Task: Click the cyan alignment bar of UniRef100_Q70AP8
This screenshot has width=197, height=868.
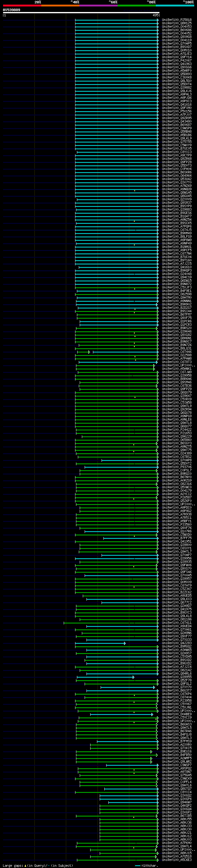Action: click(130, 460)
